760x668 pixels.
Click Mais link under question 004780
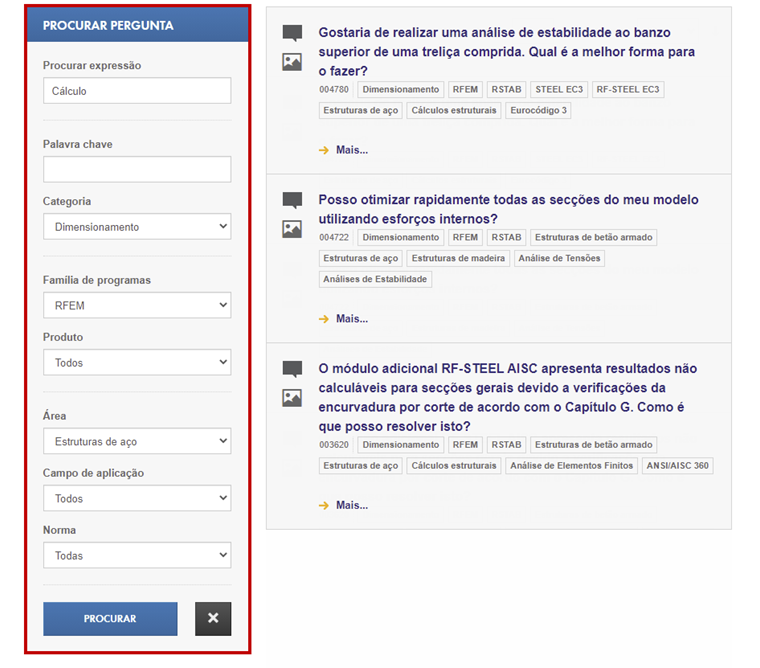pos(352,150)
